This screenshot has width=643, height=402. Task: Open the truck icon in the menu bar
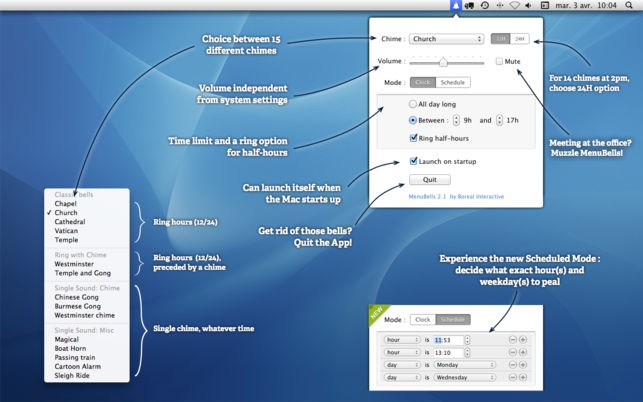(470, 6)
